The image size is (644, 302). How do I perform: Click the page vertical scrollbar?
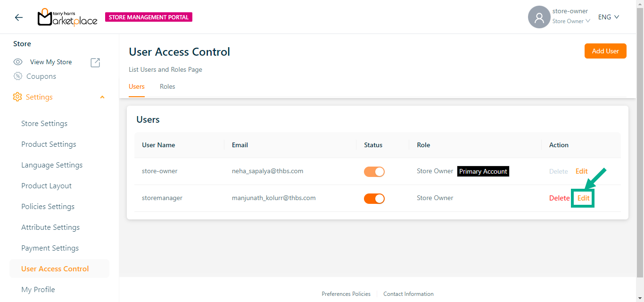click(x=640, y=142)
